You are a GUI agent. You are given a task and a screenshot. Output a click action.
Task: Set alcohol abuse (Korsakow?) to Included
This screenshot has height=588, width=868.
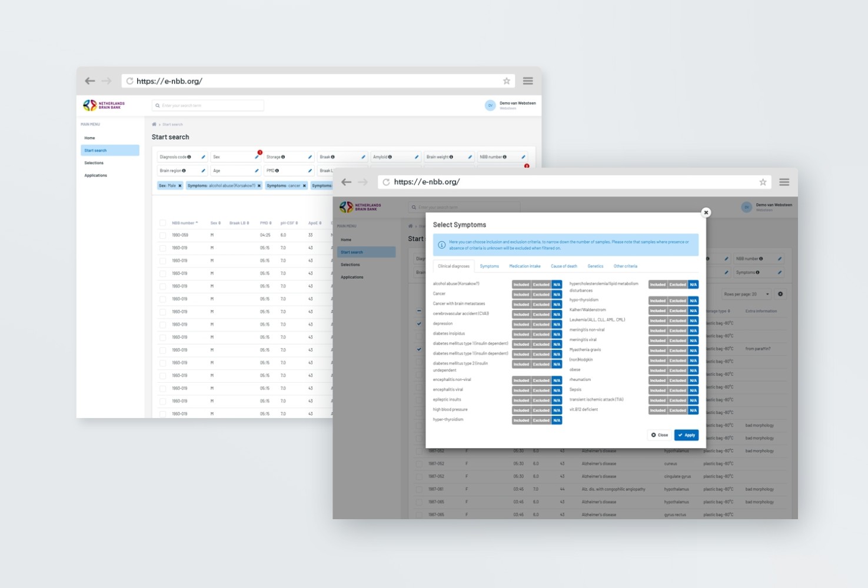tap(521, 285)
